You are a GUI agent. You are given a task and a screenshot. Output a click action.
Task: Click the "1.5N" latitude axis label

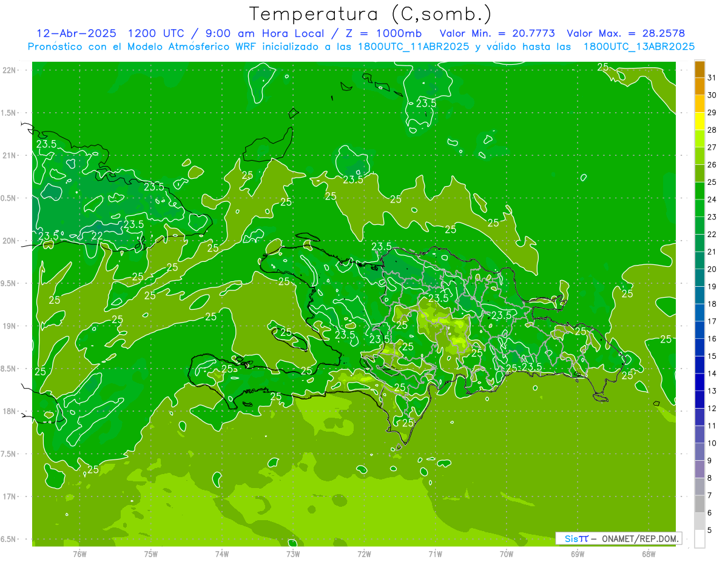(x=8, y=113)
